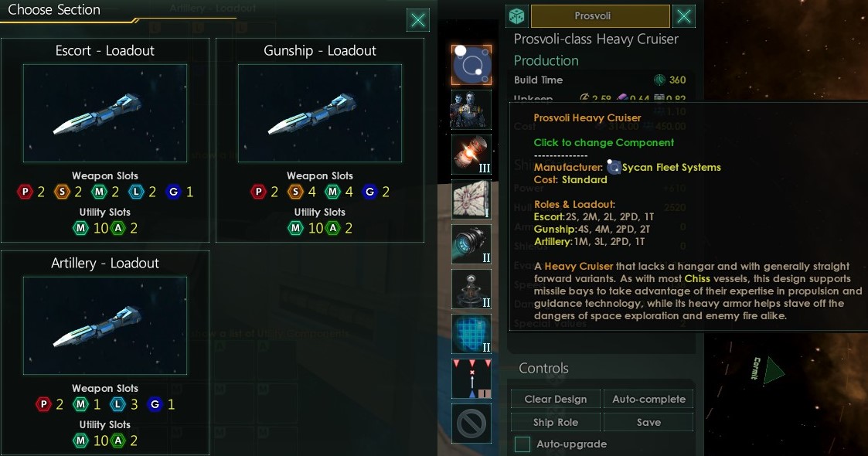Change the sensor component marked II
This screenshot has width=868, height=456.
coord(471,289)
